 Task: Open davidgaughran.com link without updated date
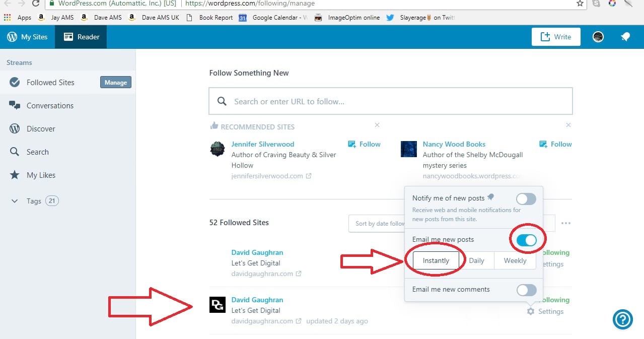point(266,274)
